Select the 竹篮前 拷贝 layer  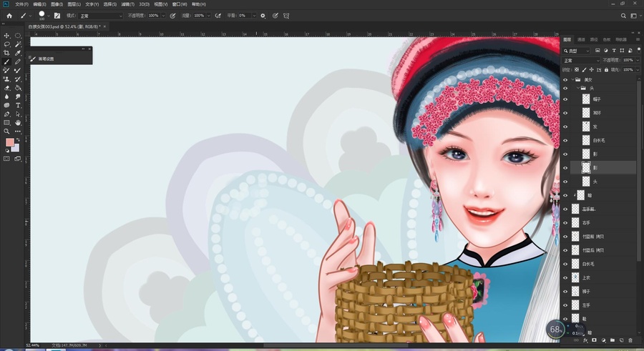[x=603, y=237]
